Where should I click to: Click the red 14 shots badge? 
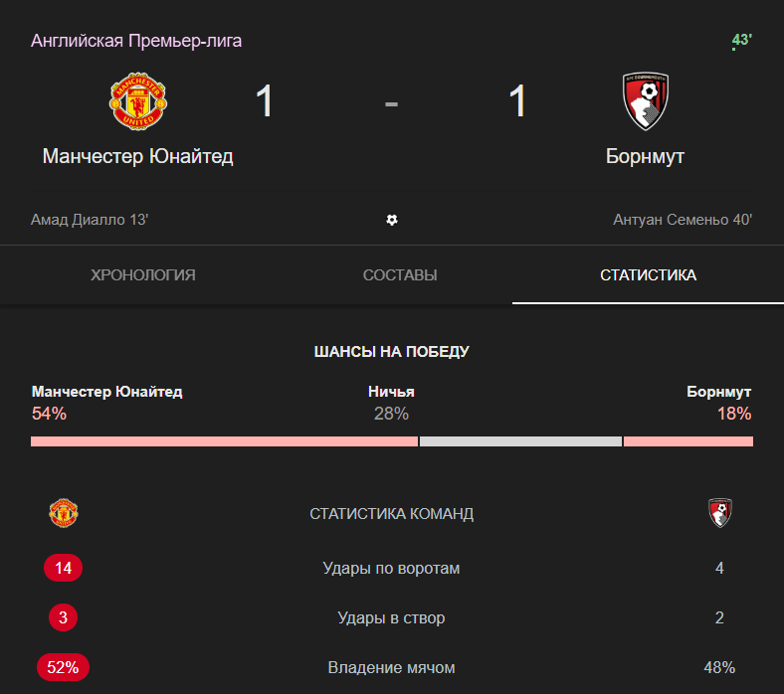click(63, 568)
